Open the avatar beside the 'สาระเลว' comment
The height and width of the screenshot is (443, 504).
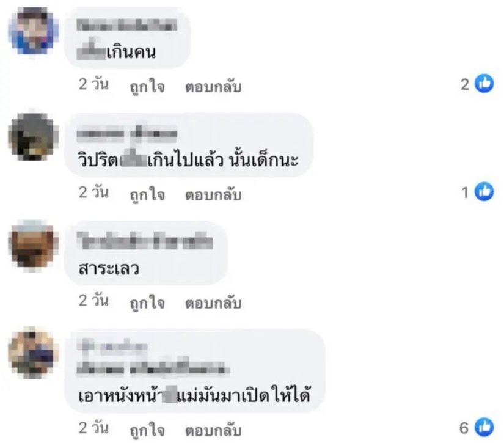coord(33,245)
